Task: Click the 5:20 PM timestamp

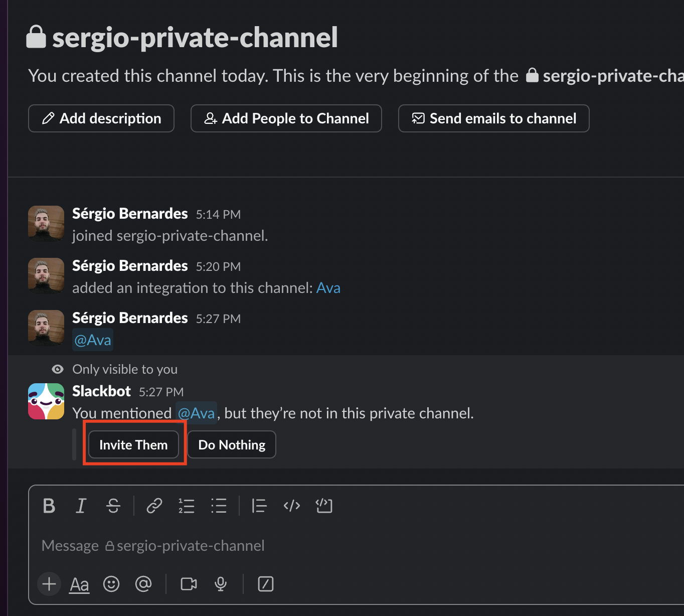Action: click(x=219, y=266)
